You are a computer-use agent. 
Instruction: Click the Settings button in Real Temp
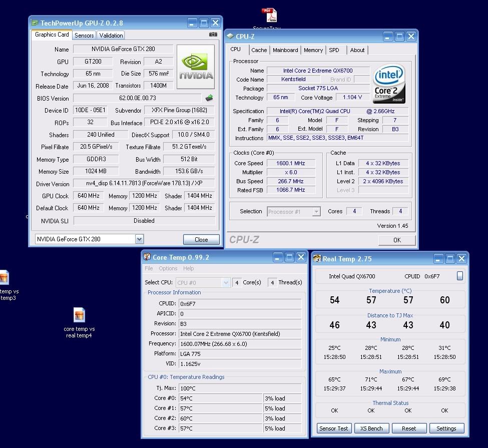pyautogui.click(x=446, y=428)
